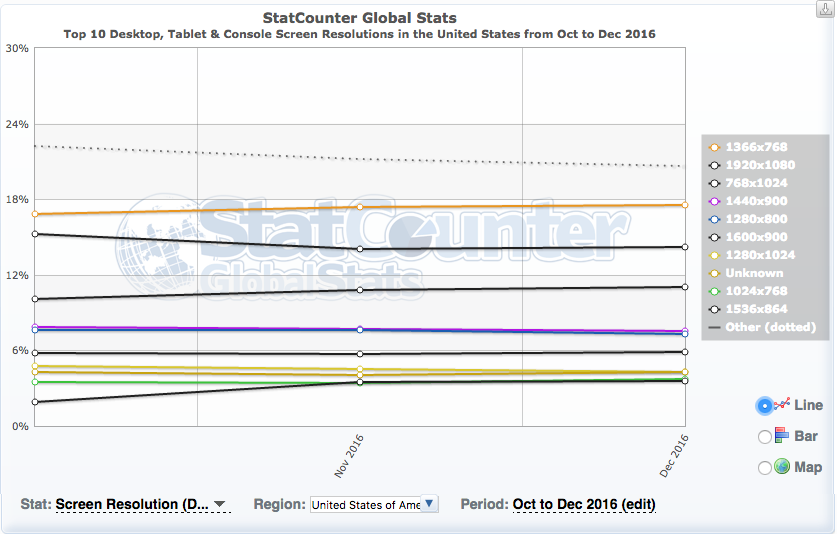Click the line graph icon beside Line
This screenshot has width=837, height=534.
click(782, 404)
